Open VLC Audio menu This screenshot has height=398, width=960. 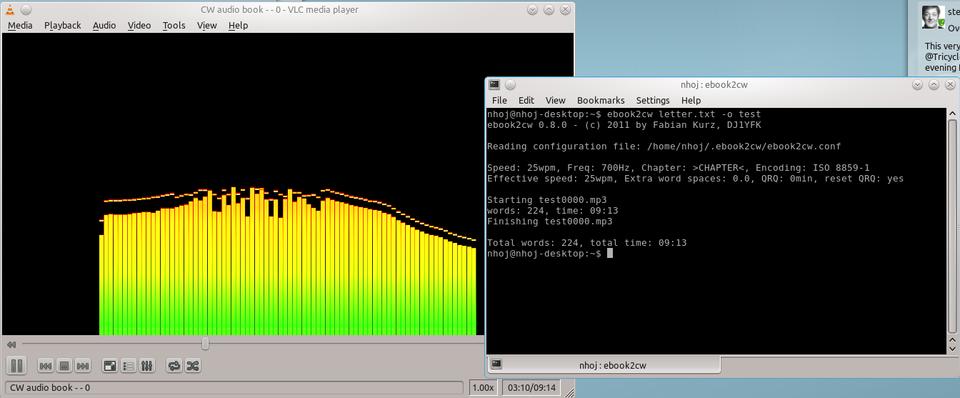[104, 25]
